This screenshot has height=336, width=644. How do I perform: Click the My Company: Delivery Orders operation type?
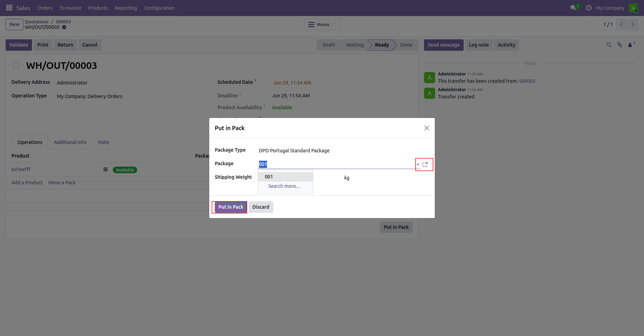(x=89, y=96)
